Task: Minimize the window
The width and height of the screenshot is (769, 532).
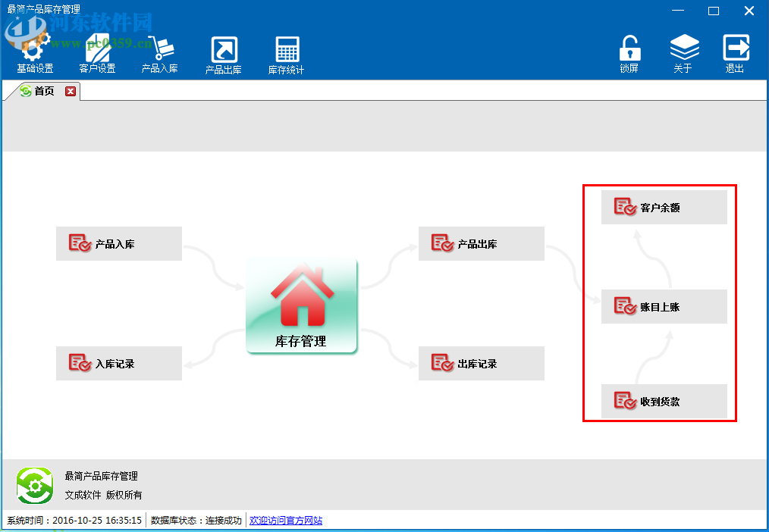Action: [678, 11]
